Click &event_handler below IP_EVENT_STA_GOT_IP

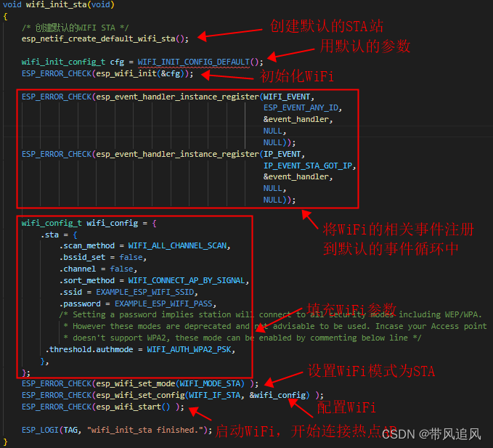point(296,176)
